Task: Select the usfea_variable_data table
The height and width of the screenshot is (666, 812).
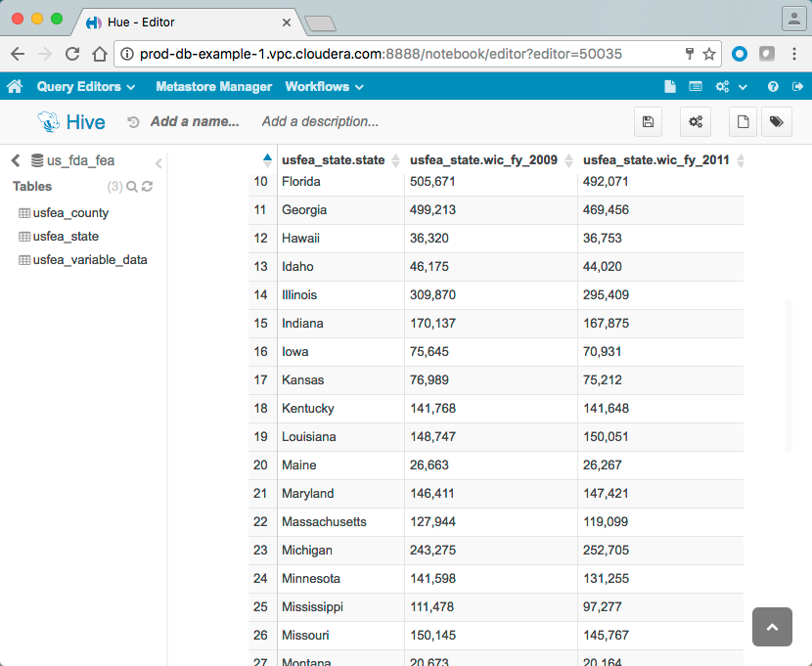Action: pyautogui.click(x=90, y=260)
